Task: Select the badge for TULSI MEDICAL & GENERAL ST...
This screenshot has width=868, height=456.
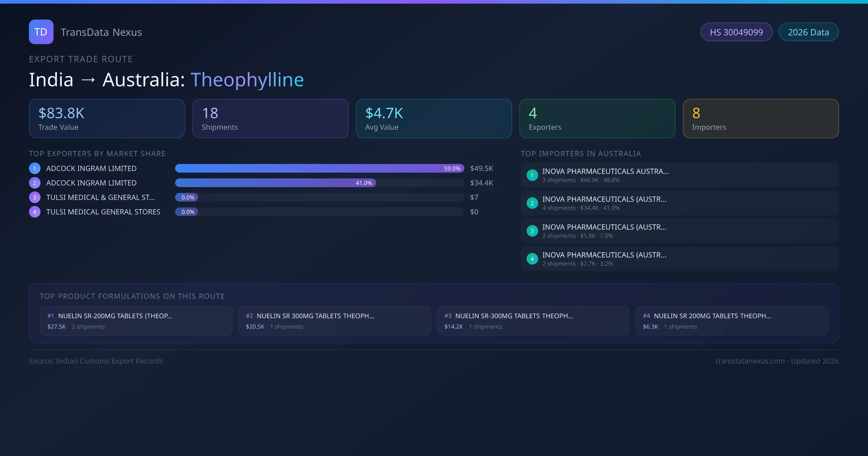Action: (x=34, y=197)
